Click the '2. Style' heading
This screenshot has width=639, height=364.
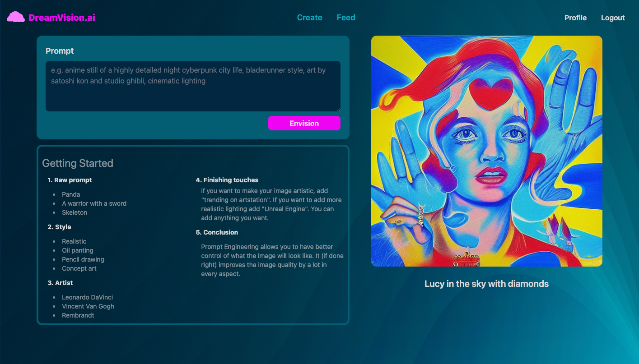point(59,227)
